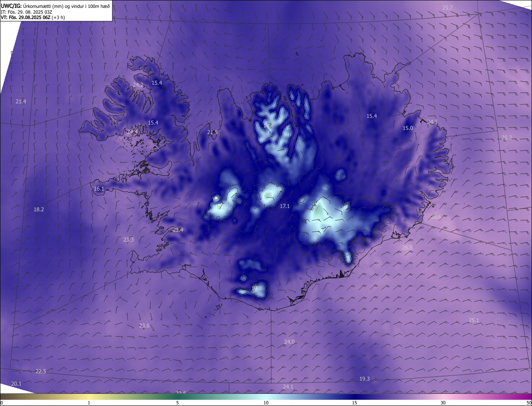Click the 24.4 value label

(132, 132)
